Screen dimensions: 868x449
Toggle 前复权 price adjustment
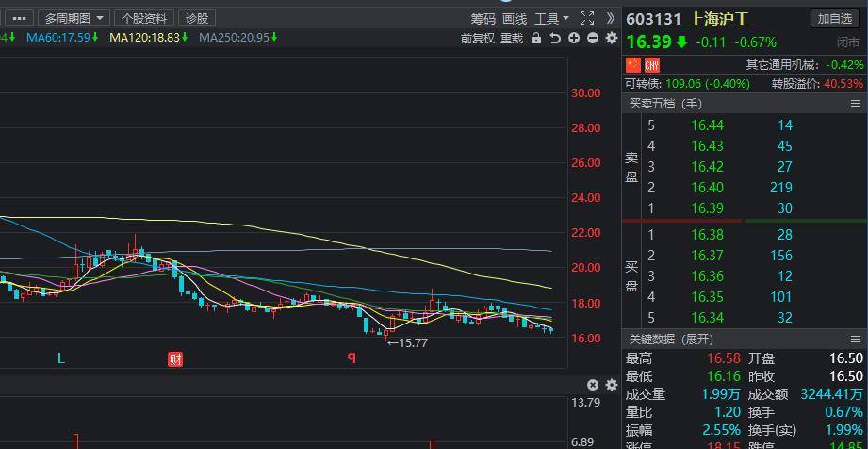point(477,39)
